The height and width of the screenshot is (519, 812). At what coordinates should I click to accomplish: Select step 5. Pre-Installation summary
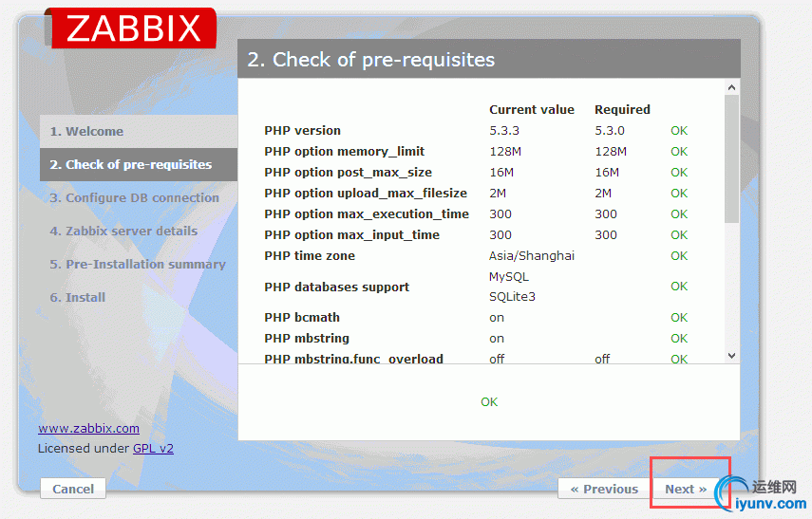pos(138,265)
